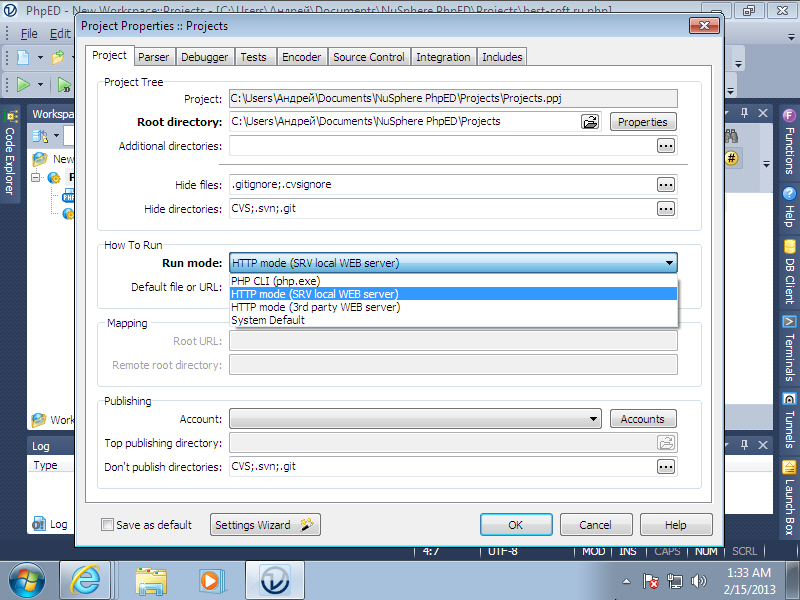This screenshot has width=800, height=600.
Task: Open root directory browse folder icon
Action: click(x=590, y=122)
